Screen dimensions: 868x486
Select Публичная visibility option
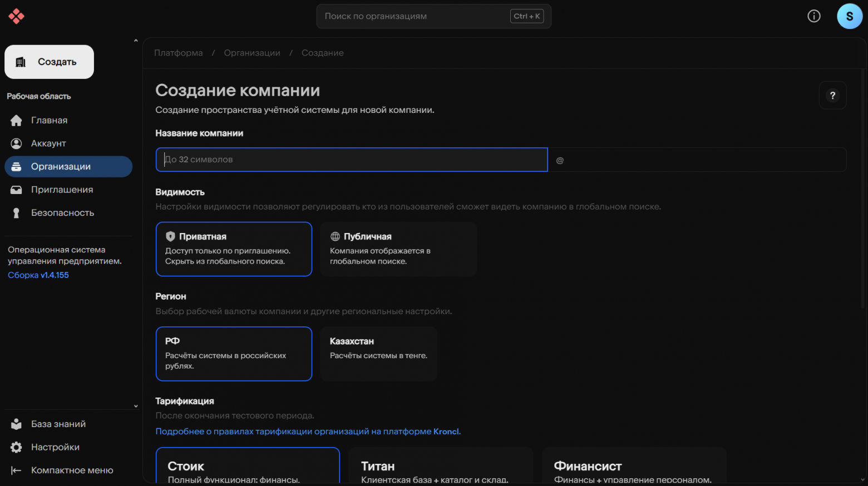pos(398,249)
